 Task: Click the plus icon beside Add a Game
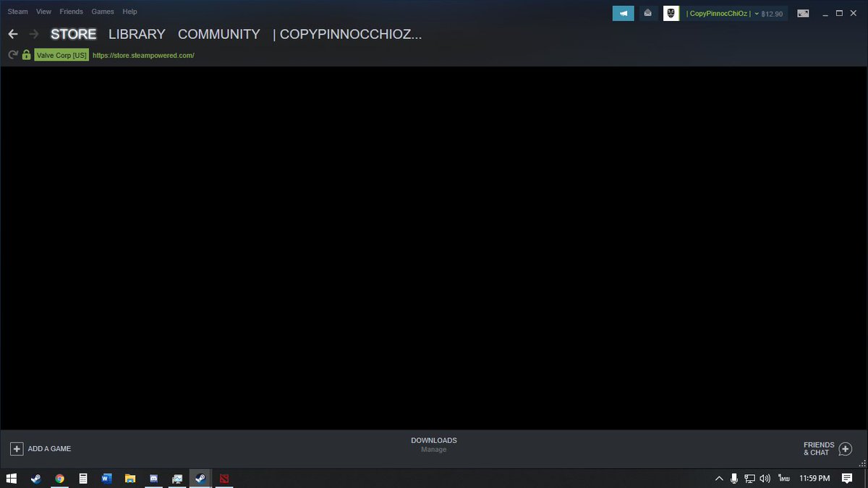(x=17, y=449)
